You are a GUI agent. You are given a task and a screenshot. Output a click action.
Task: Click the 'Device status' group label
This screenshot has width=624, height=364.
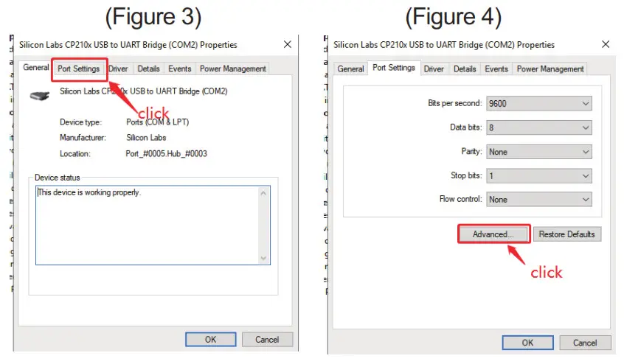tap(58, 178)
